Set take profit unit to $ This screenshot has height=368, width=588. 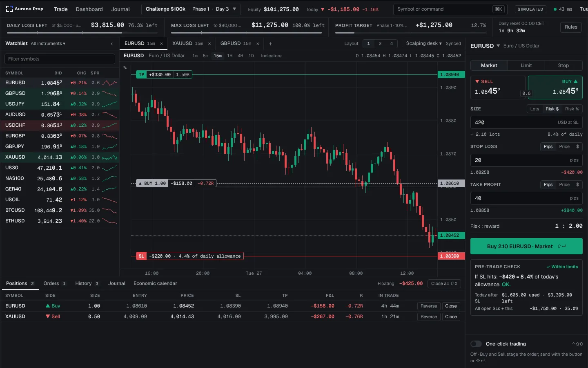pos(577,184)
